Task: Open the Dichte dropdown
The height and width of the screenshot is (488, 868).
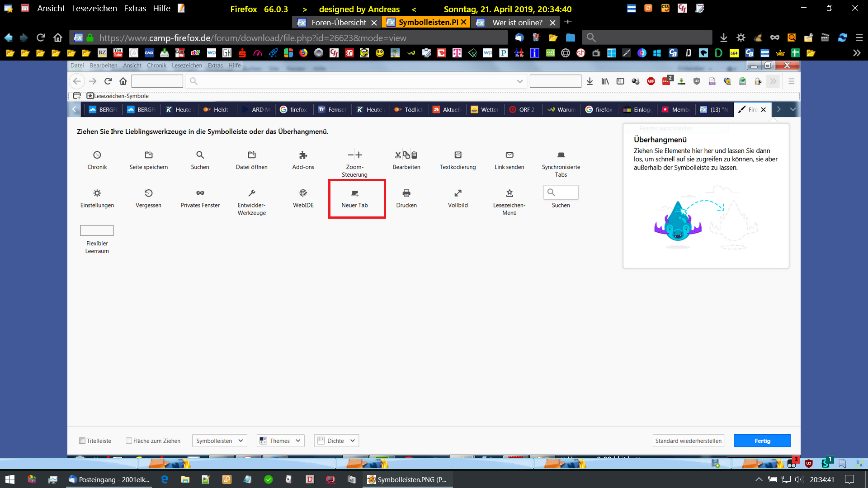Action: click(x=336, y=441)
